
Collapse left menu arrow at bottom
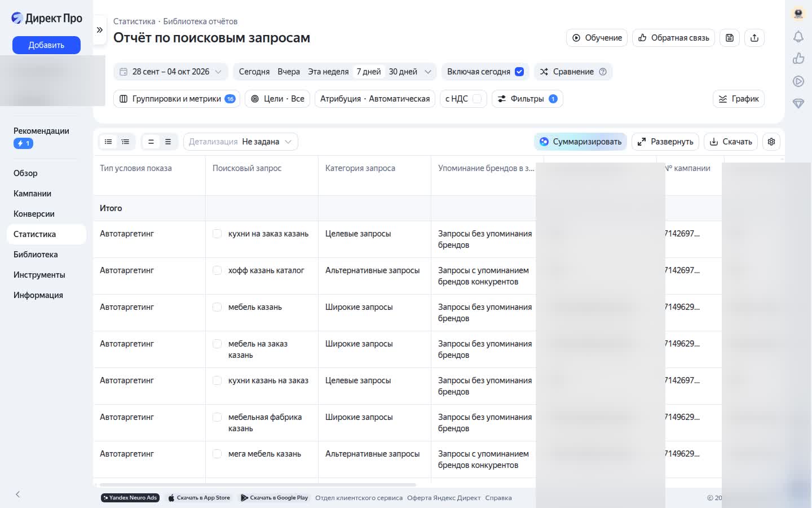pyautogui.click(x=18, y=494)
